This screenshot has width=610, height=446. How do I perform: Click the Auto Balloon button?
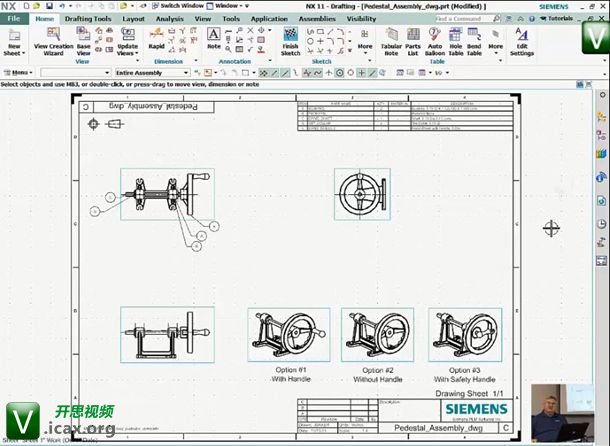point(435,42)
